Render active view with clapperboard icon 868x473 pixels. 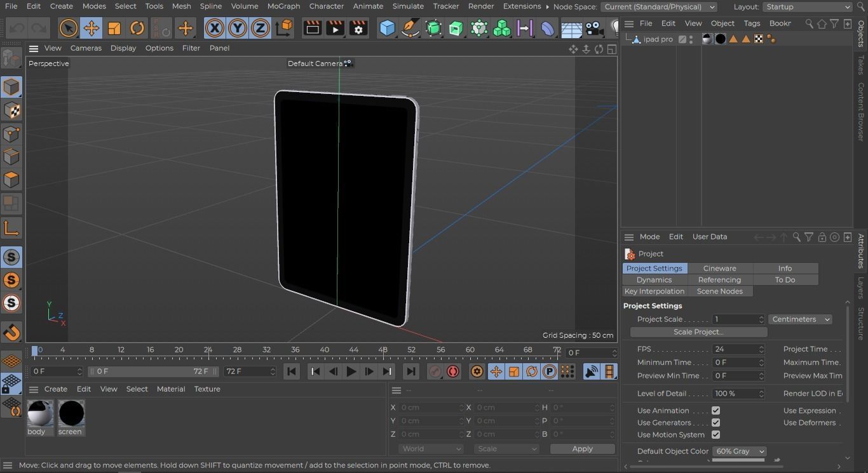point(312,28)
